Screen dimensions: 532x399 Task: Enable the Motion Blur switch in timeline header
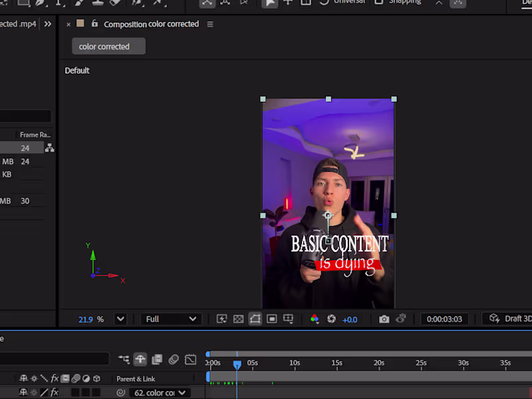(174, 360)
